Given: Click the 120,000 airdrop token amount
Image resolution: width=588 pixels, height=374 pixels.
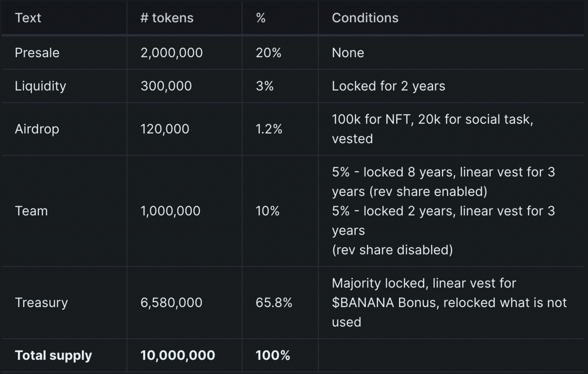Looking at the screenshot, I should (x=165, y=129).
